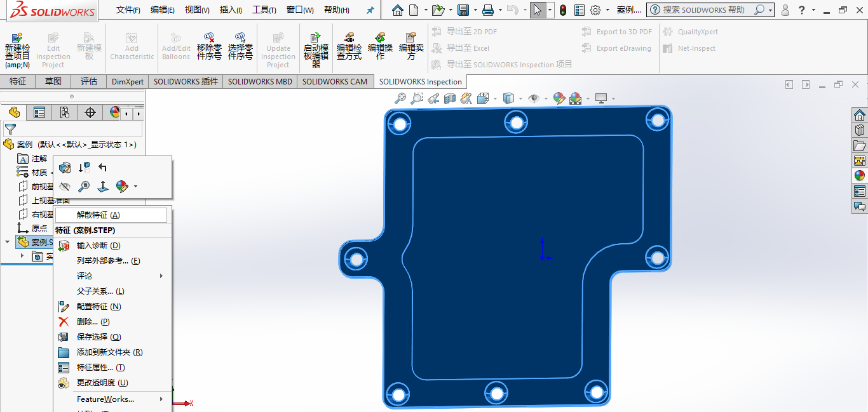The height and width of the screenshot is (412, 868).
Task: Open a file using Open folder icon
Action: (x=438, y=10)
